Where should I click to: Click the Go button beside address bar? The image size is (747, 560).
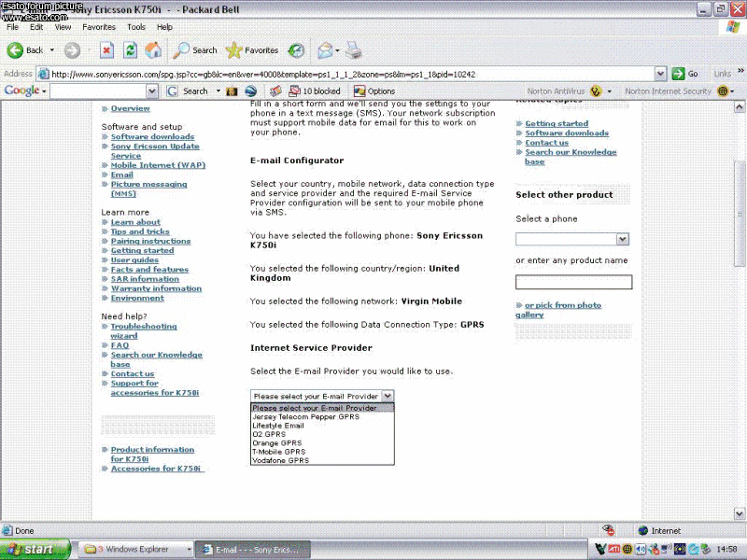[685, 74]
